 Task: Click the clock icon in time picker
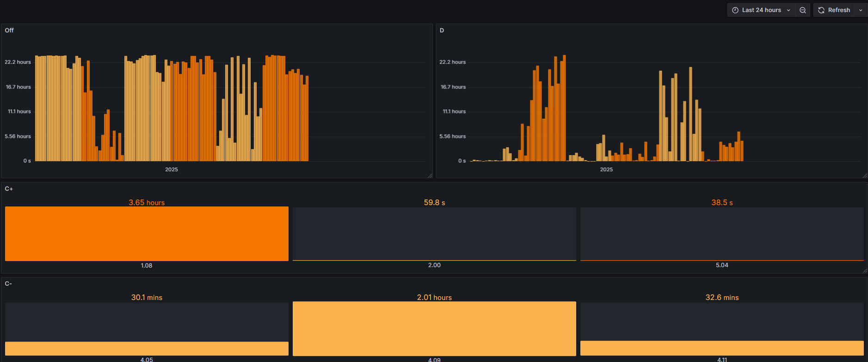(735, 10)
